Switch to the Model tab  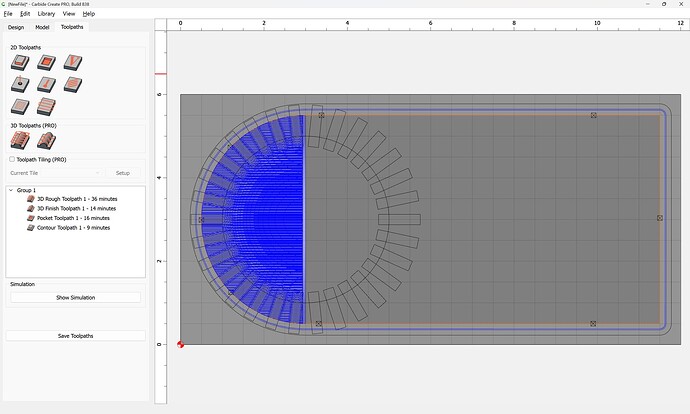tap(42, 27)
